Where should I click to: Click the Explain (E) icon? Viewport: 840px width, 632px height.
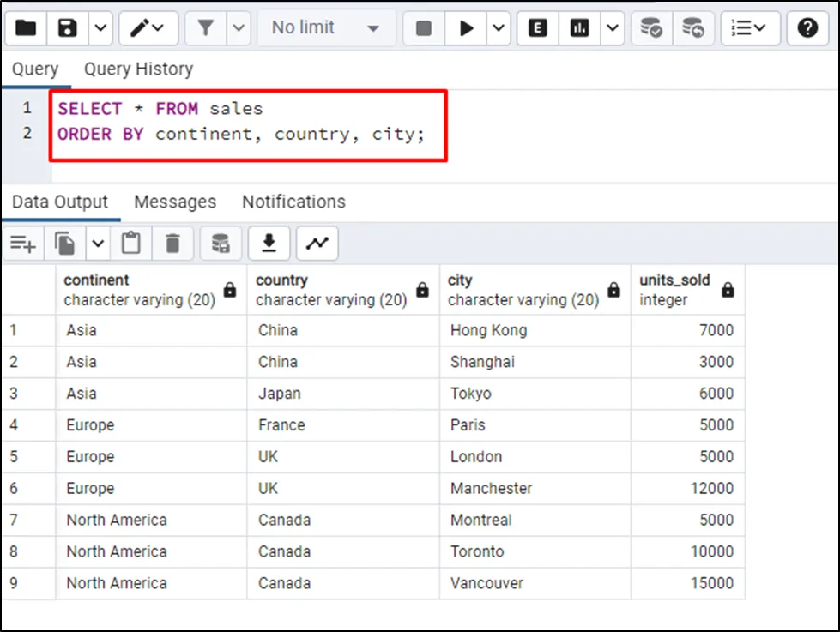click(538, 28)
